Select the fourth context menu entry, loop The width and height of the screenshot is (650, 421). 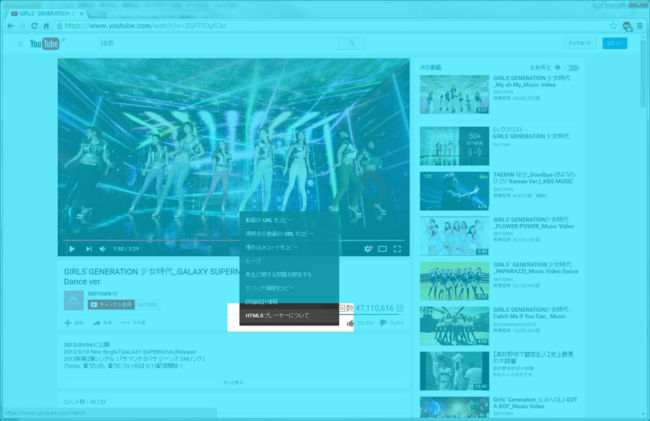click(289, 261)
